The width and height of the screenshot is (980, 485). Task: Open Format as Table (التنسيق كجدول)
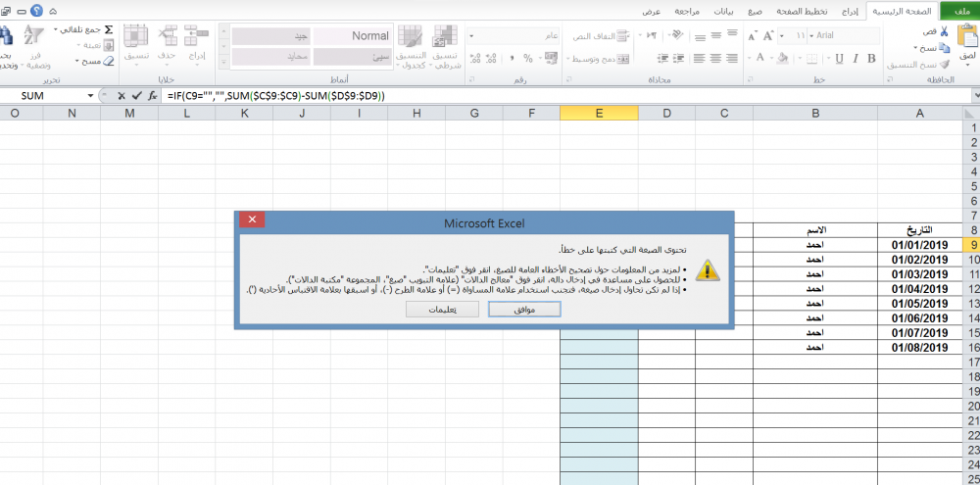pyautogui.click(x=412, y=47)
